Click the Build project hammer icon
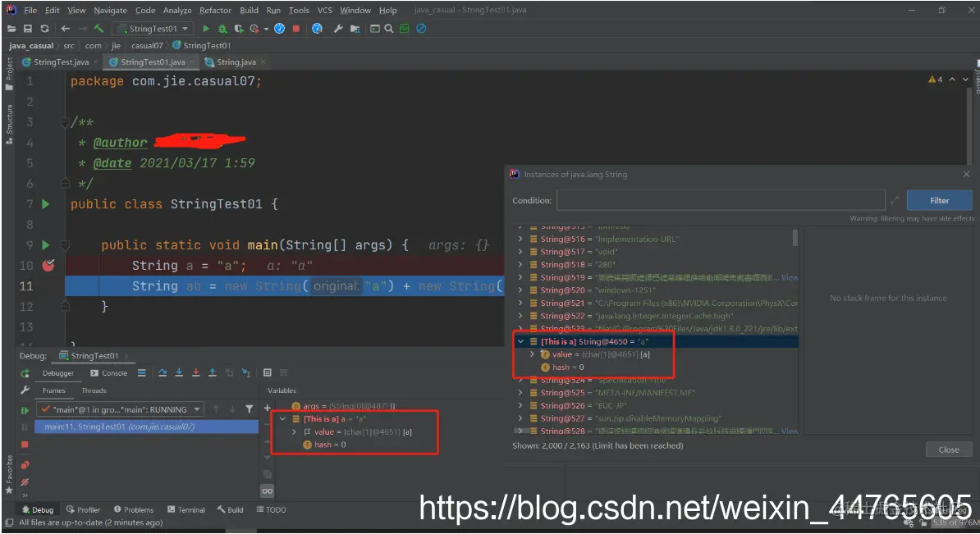 tap(98, 29)
